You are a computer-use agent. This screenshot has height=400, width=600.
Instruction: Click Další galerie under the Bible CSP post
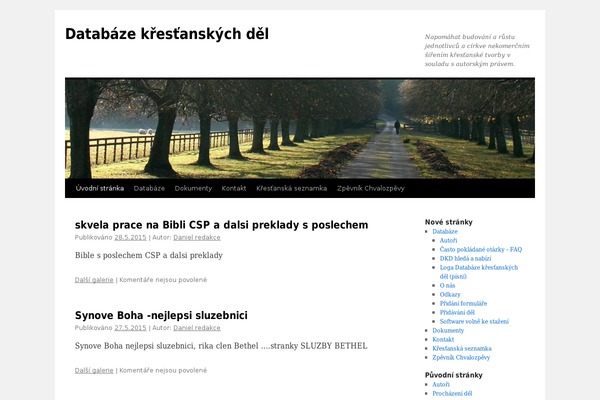pyautogui.click(x=94, y=280)
